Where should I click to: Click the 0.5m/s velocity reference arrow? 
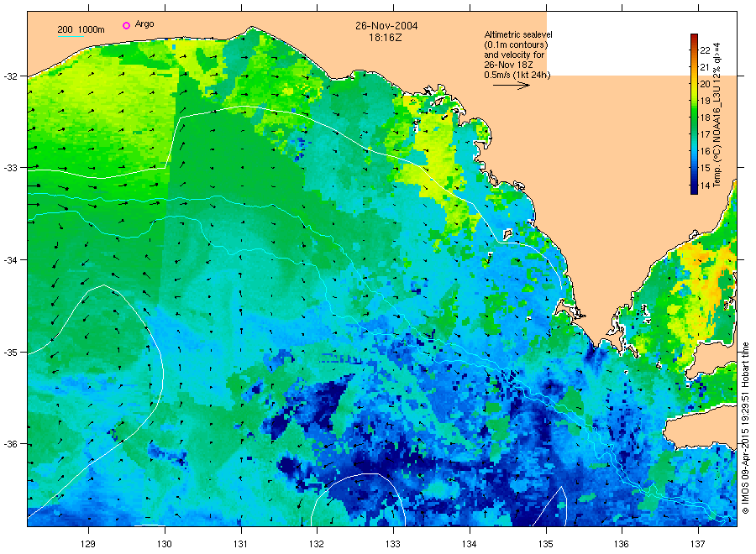click(511, 86)
